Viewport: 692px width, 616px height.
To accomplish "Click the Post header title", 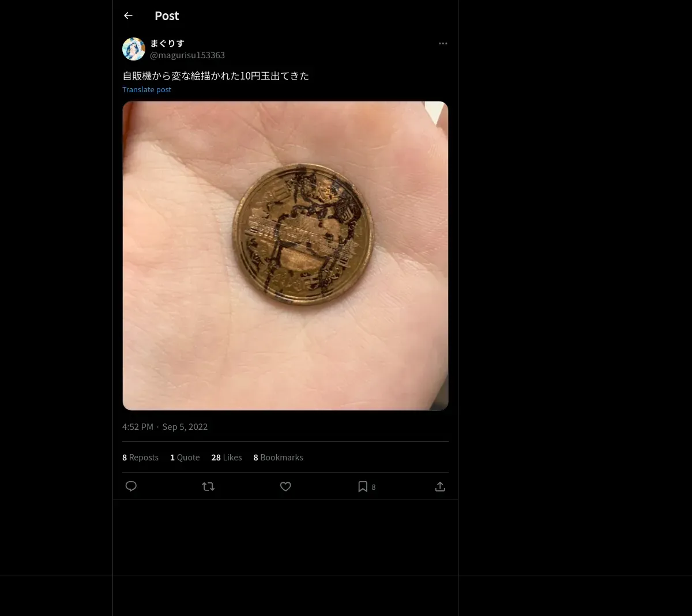I will 167,16.
